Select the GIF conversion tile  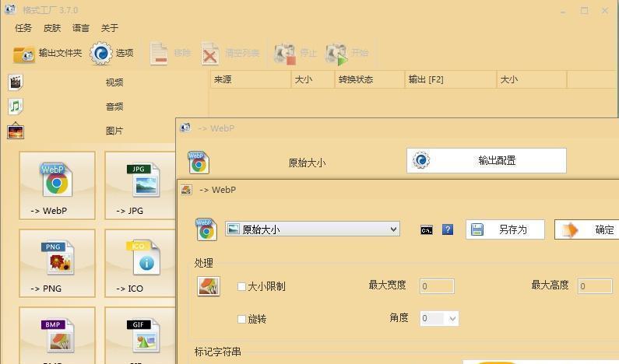[x=140, y=335]
